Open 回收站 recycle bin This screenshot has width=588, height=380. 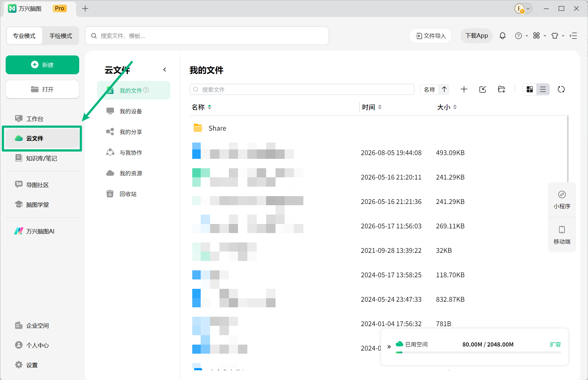134,194
